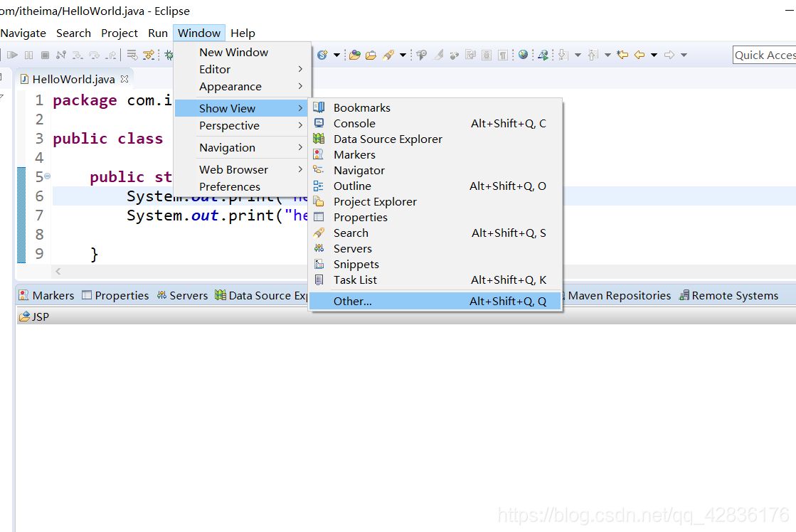The height and width of the screenshot is (532, 796).
Task: Open the Navigate menu
Action: tap(23, 33)
